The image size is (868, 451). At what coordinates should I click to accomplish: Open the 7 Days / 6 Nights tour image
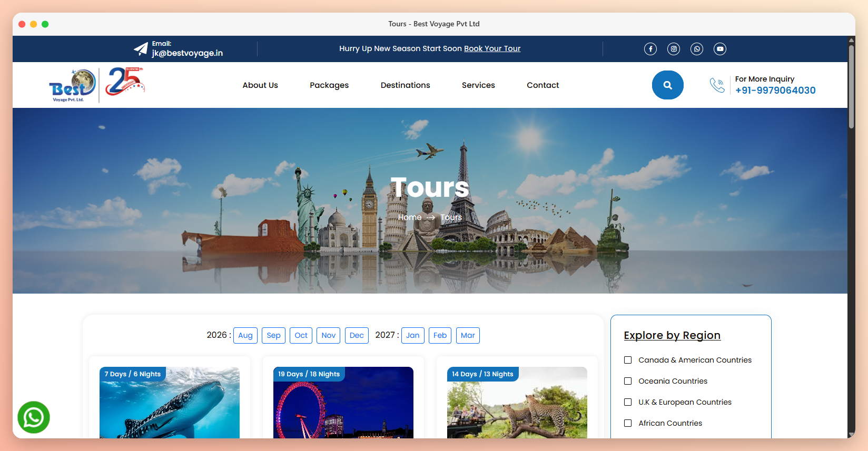[x=170, y=403]
